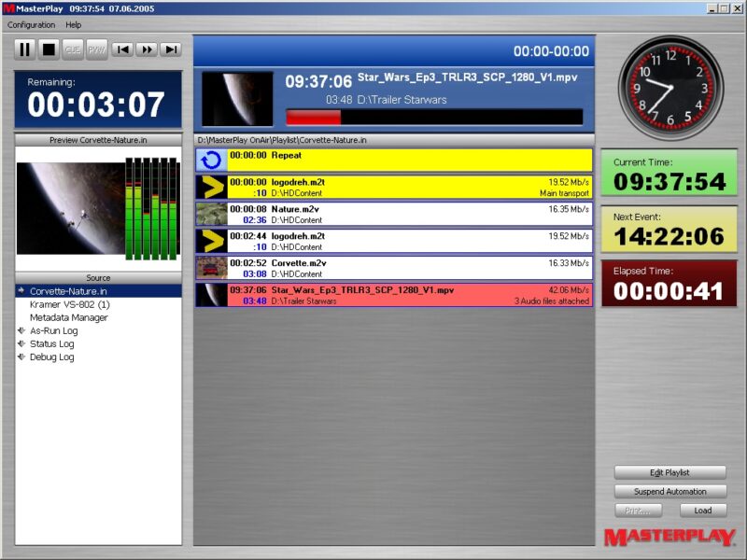Screen dimensions: 747x560
Task: Pause the current playback
Action: 23,49
